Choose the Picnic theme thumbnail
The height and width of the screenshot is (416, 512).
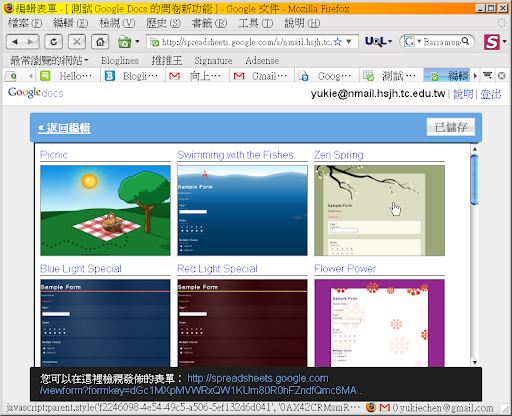click(x=105, y=211)
